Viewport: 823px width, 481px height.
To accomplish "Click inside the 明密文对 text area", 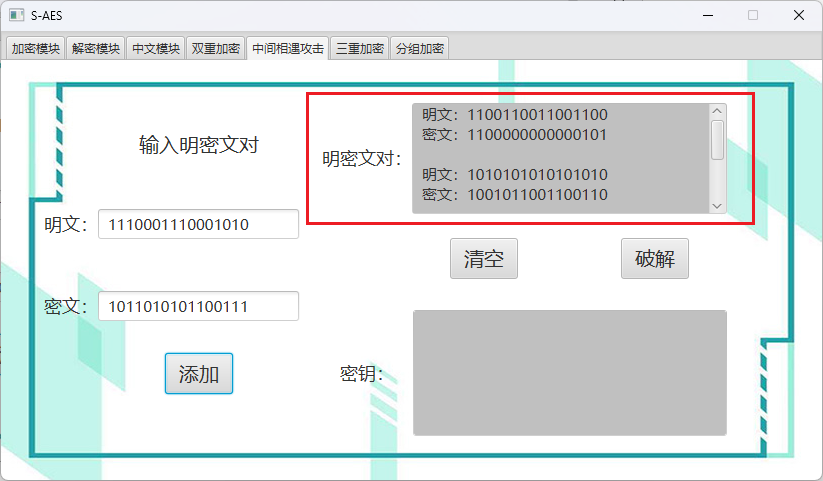I will coord(560,158).
